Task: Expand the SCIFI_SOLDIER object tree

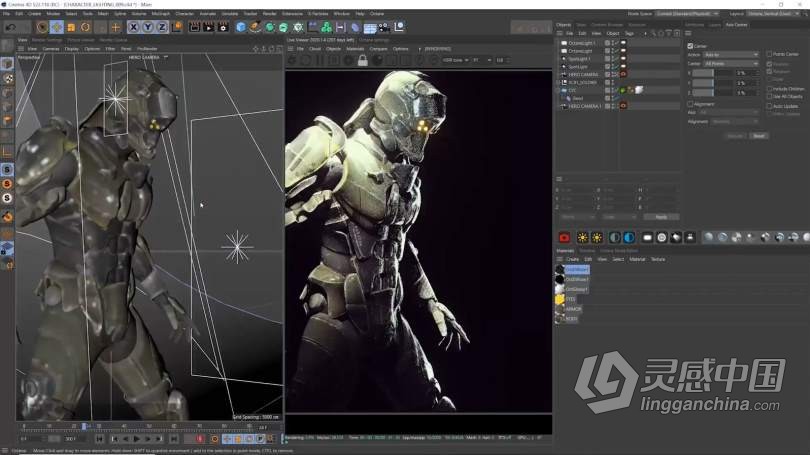Action: [x=558, y=83]
